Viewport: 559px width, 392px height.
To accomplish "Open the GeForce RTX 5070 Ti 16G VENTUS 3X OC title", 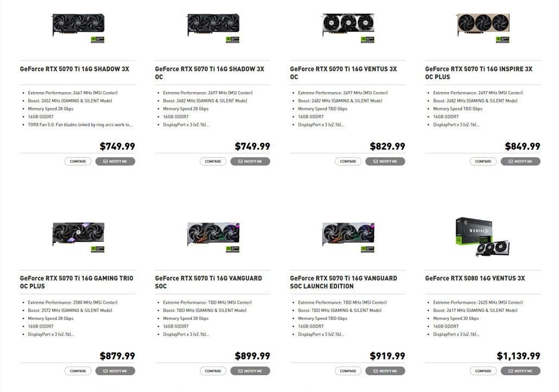I will [x=344, y=73].
